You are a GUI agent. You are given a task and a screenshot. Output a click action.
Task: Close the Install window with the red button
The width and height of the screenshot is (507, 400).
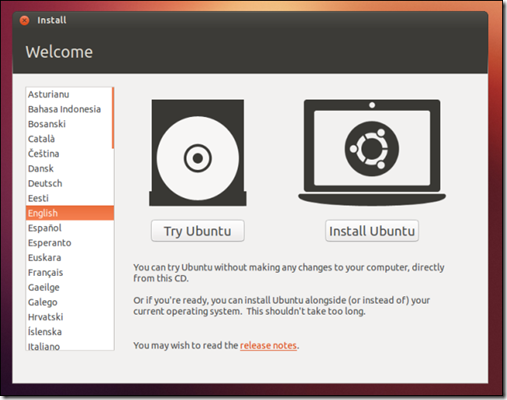[x=24, y=20]
